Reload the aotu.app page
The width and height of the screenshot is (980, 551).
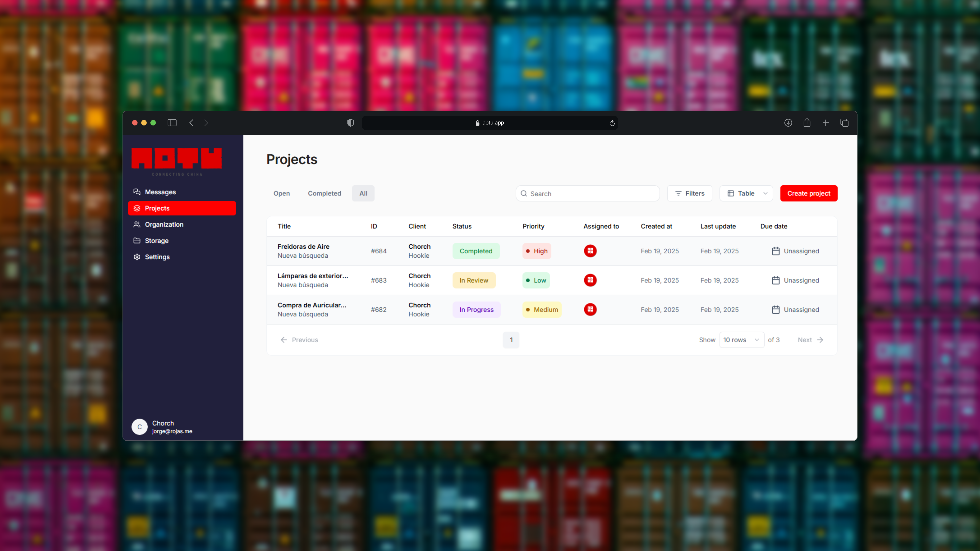[612, 123]
